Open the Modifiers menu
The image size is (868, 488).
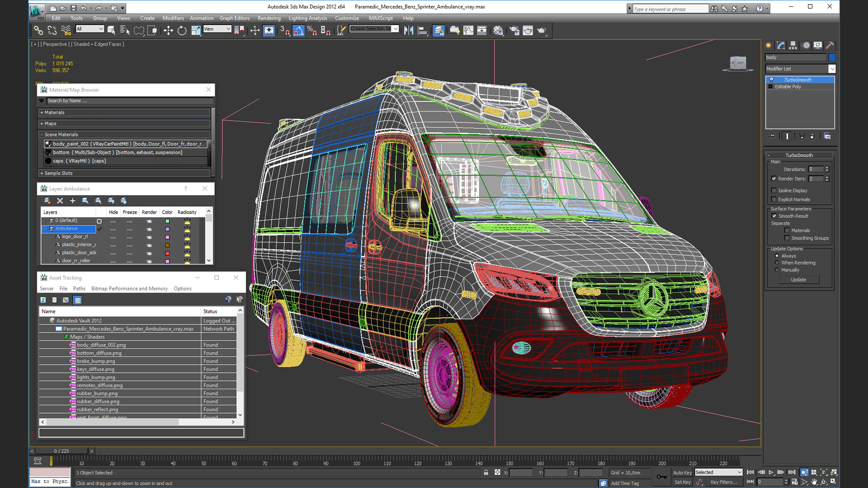pyautogui.click(x=173, y=18)
